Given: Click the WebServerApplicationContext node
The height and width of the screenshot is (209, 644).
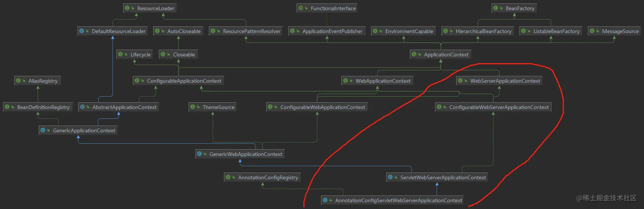Looking at the screenshot, I should (499, 81).
